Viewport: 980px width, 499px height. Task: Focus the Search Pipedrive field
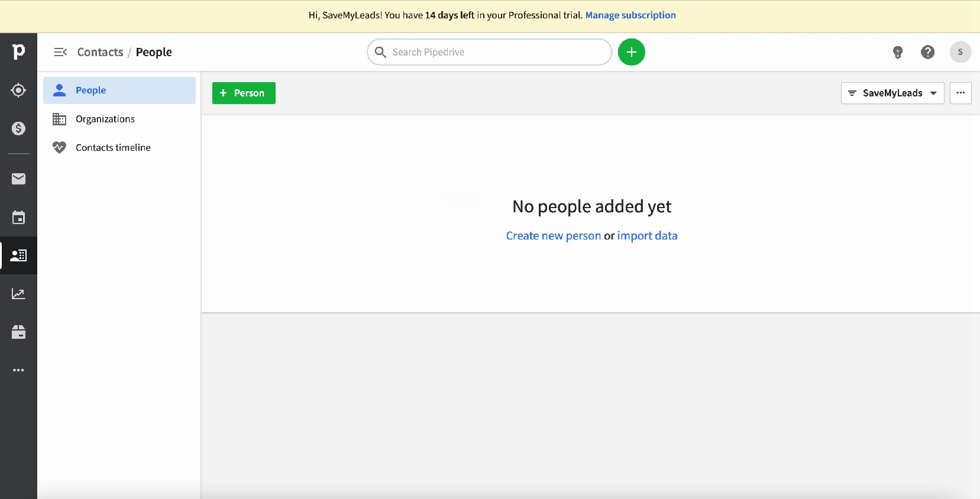[489, 52]
